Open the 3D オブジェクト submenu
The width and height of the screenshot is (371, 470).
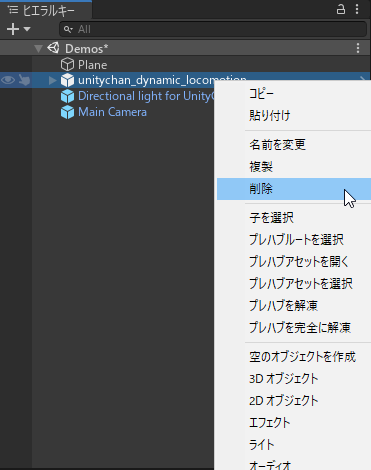click(294, 379)
